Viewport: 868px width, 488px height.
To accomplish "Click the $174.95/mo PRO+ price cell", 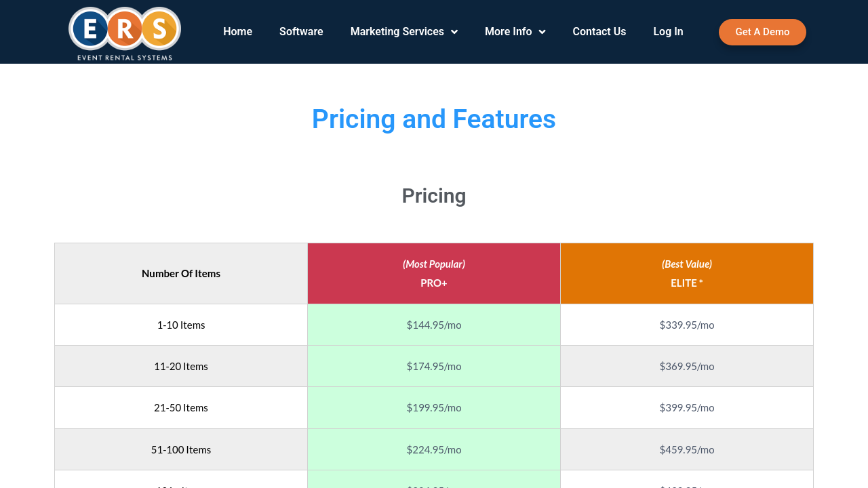I will 434,367.
